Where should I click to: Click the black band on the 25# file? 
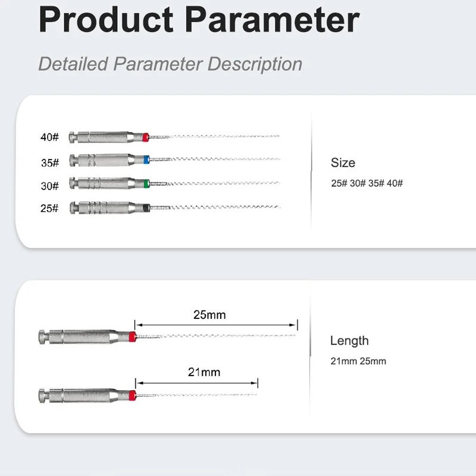coord(146,207)
